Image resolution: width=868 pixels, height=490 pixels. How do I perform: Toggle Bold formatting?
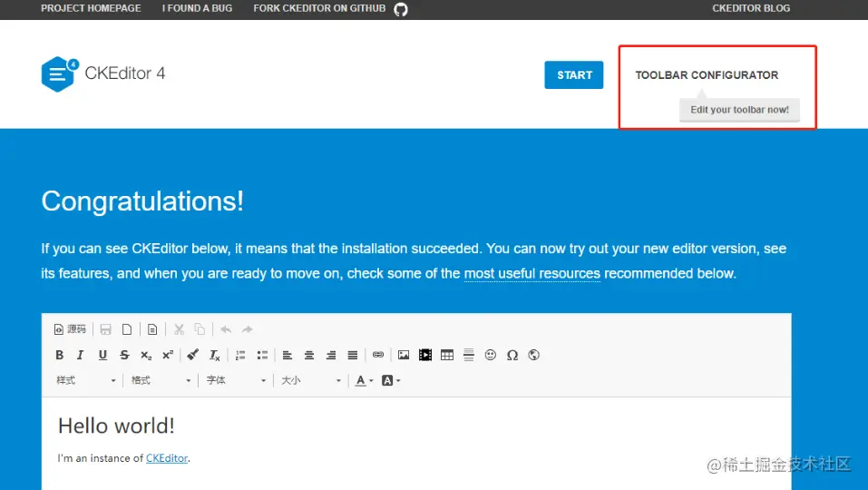pyautogui.click(x=60, y=355)
